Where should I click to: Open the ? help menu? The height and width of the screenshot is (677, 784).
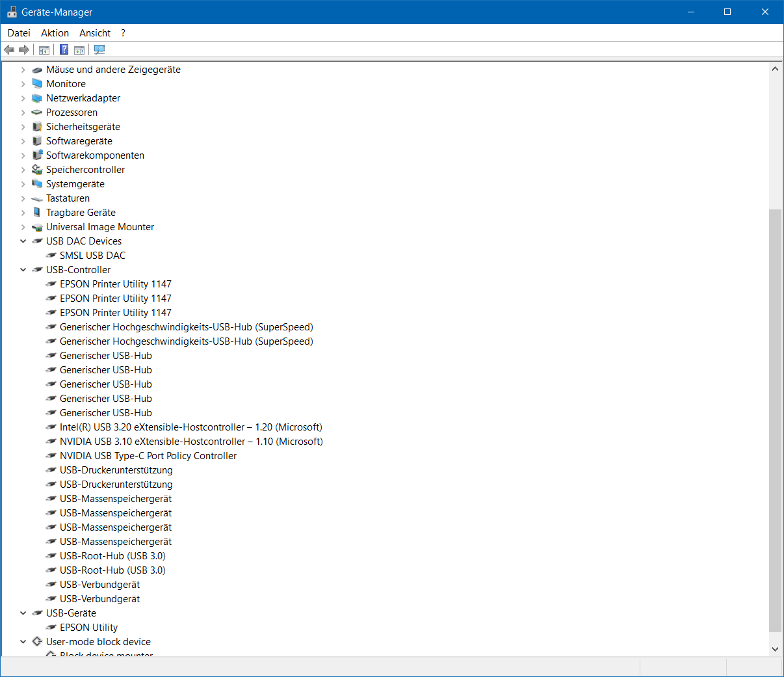[123, 33]
